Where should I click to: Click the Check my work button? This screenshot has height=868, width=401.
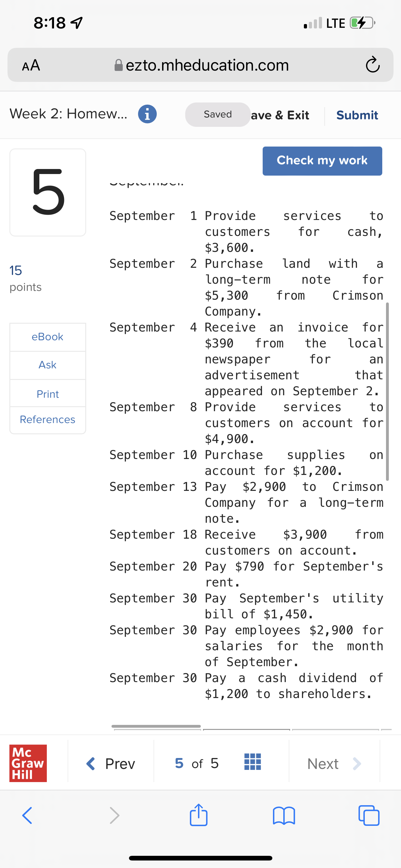click(322, 161)
